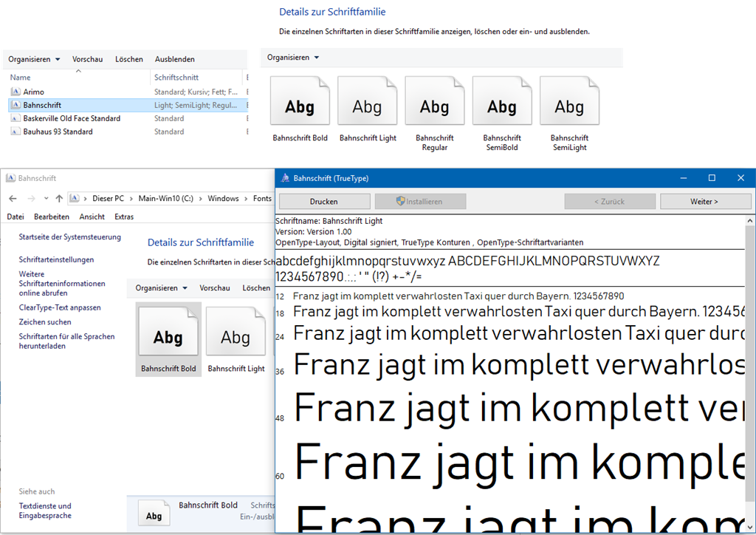Open the Ansicht menu
This screenshot has height=535, width=756.
92,217
